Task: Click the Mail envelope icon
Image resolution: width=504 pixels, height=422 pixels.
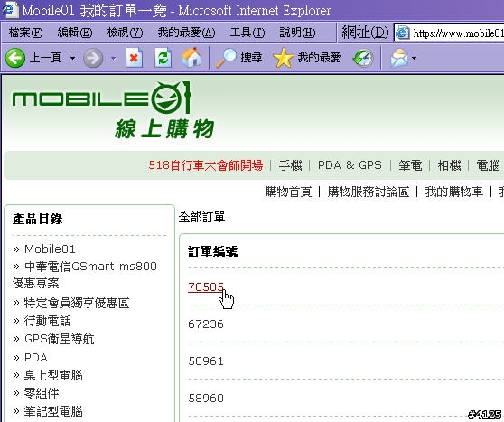Action: point(399,58)
